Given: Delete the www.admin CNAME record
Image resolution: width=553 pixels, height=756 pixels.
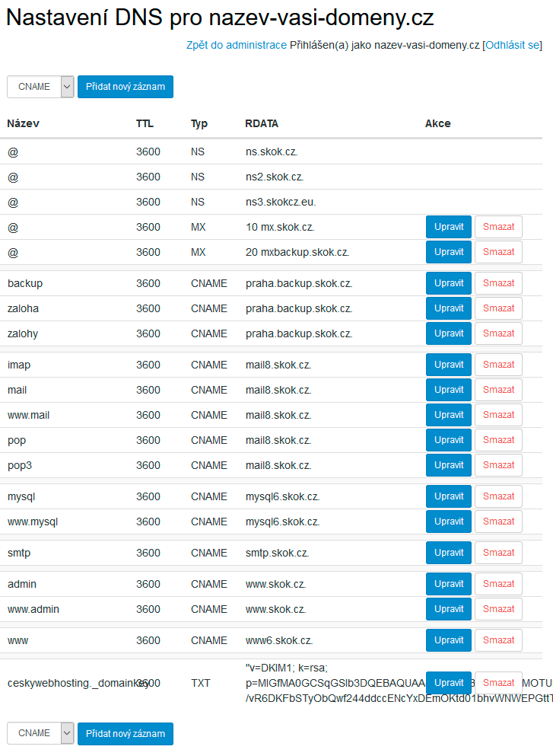Looking at the screenshot, I should pos(498,609).
